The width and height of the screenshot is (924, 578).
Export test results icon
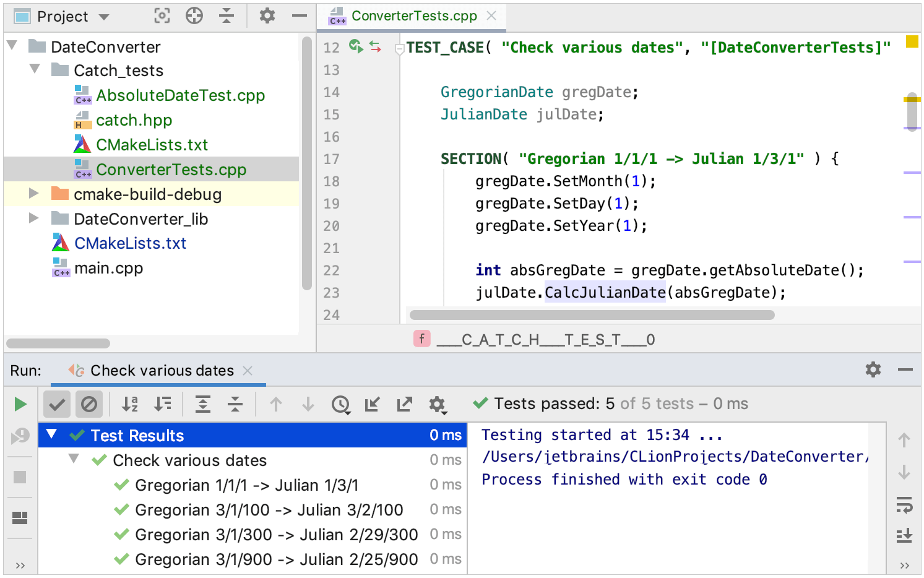tap(405, 404)
